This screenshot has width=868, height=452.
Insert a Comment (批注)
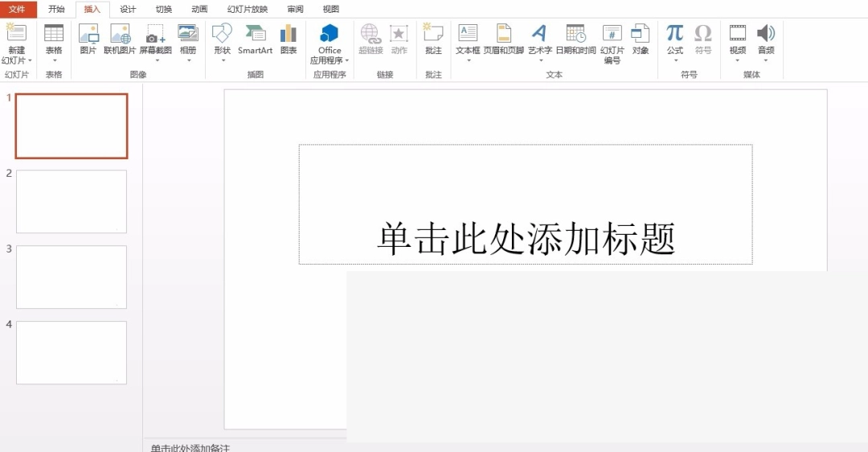point(433,39)
